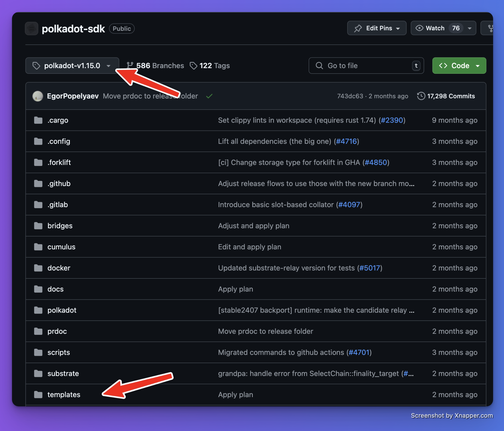Open the prdoc folder
Image resolution: width=504 pixels, height=431 pixels.
pyautogui.click(x=57, y=331)
